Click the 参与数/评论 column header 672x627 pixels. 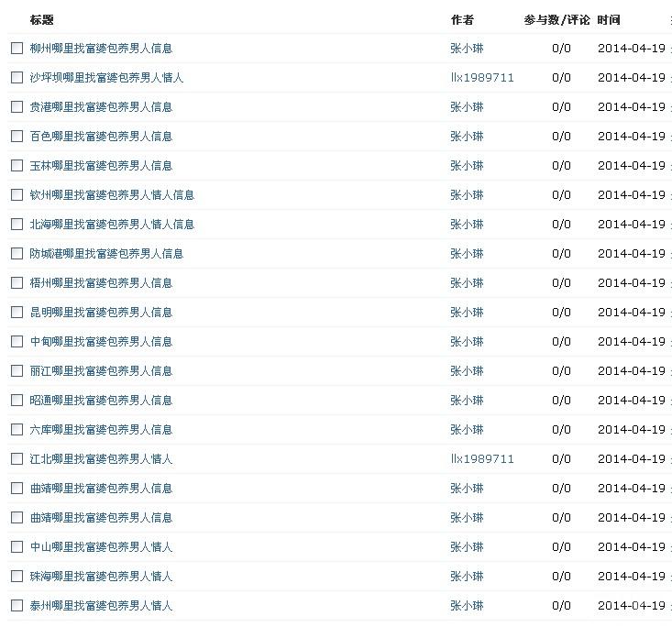pyautogui.click(x=557, y=20)
